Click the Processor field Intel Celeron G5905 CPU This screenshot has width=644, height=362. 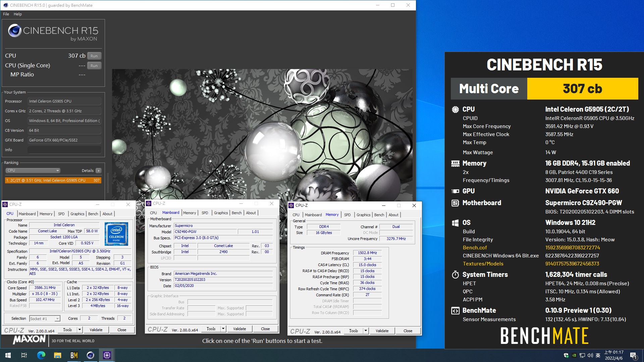[64, 101]
